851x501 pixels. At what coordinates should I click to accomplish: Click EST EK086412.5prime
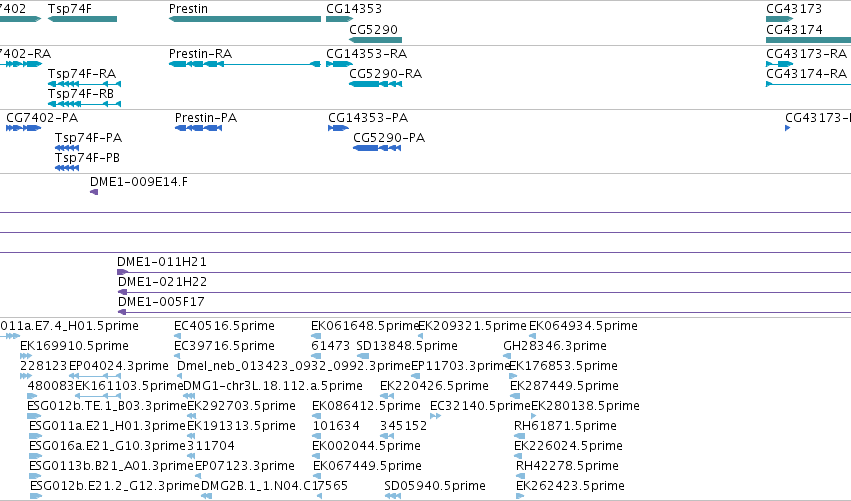(x=366, y=406)
